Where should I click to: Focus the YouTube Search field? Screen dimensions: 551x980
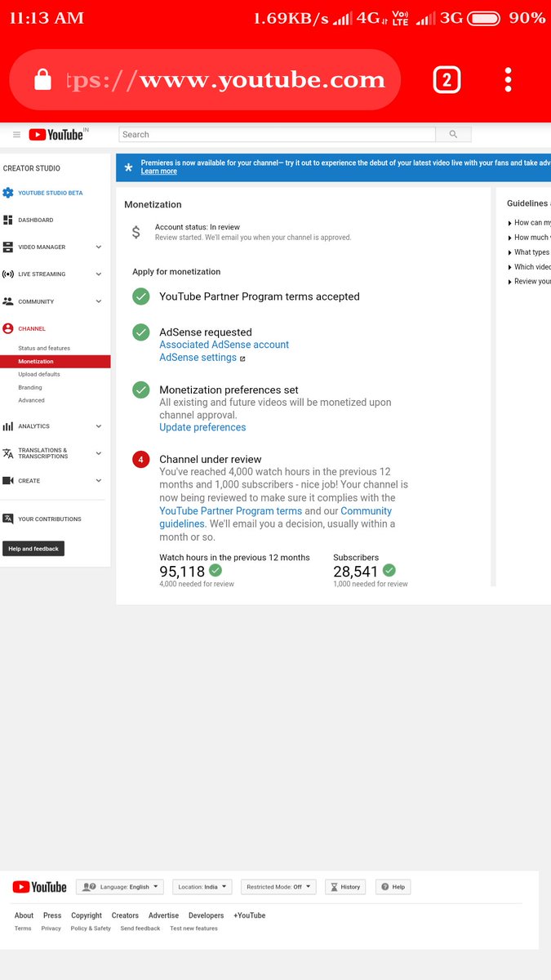tap(277, 135)
